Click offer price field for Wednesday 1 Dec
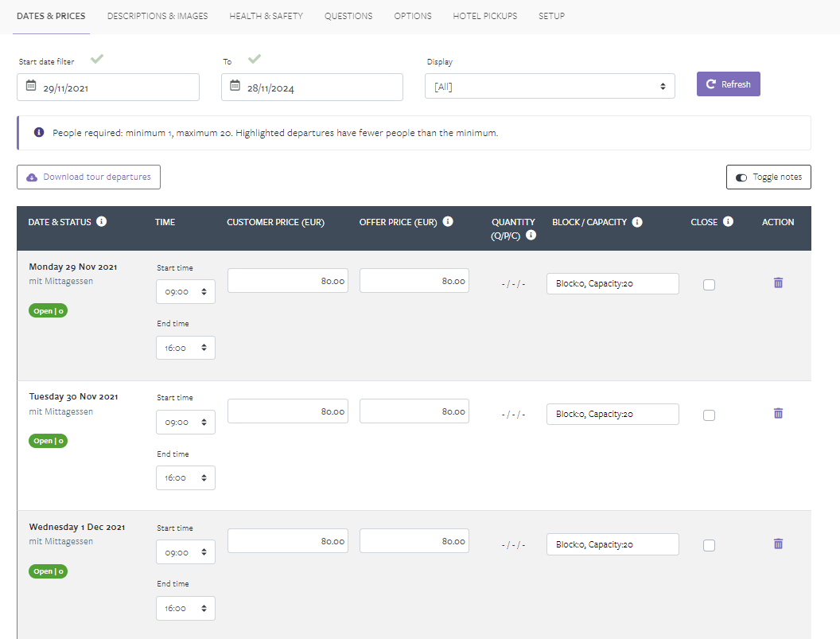This screenshot has width=840, height=639. pyautogui.click(x=414, y=541)
